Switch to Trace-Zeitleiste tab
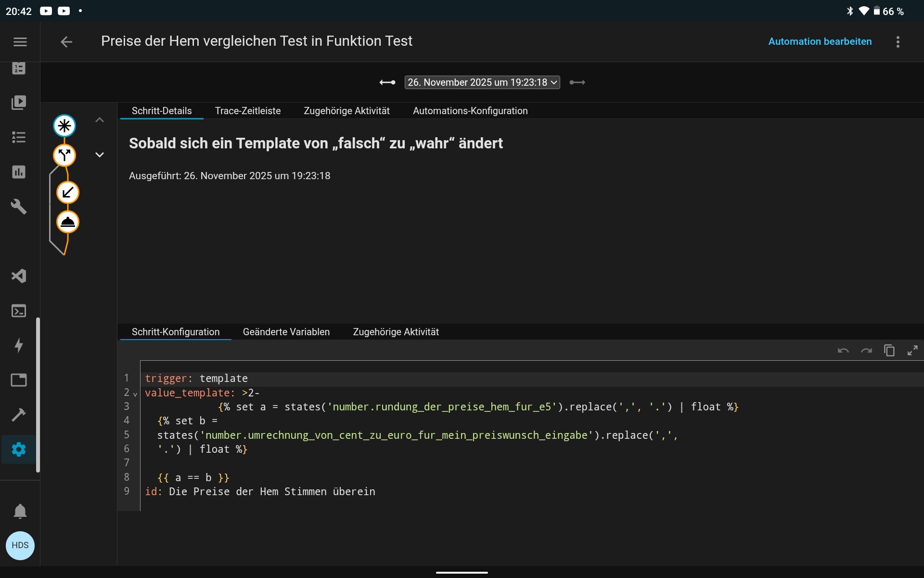The width and height of the screenshot is (924, 578). click(x=247, y=111)
